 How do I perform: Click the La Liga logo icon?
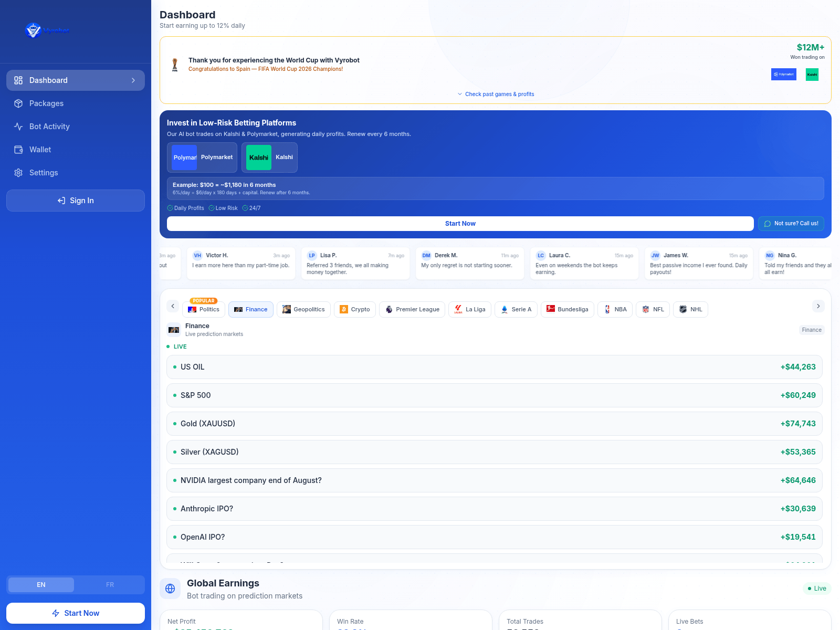coord(458,310)
